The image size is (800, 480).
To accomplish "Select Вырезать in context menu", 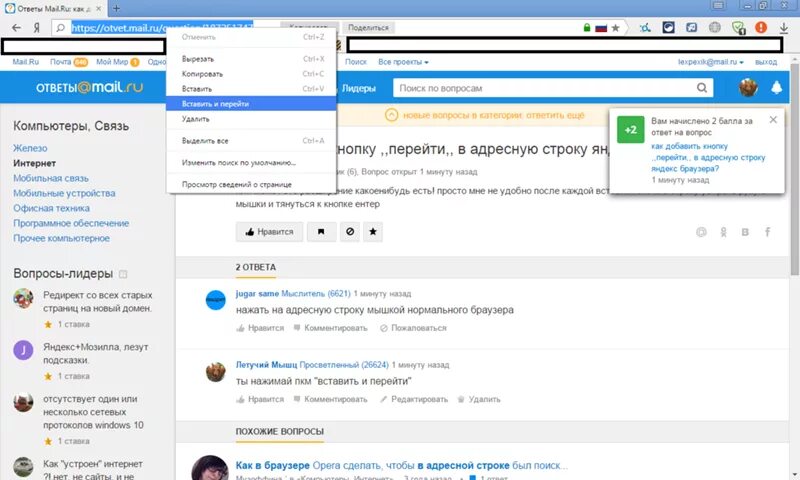I will coord(251,59).
